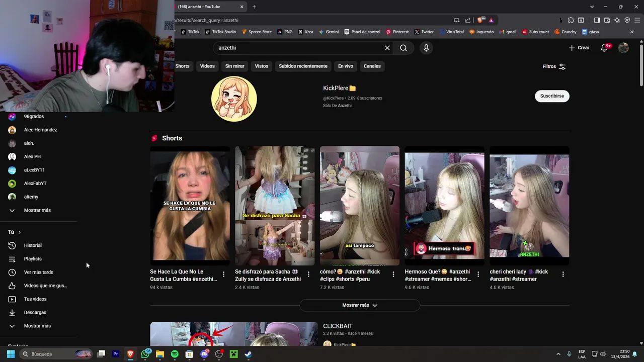Click the magnifier search button
This screenshot has height=362, width=644.
pyautogui.click(x=404, y=48)
